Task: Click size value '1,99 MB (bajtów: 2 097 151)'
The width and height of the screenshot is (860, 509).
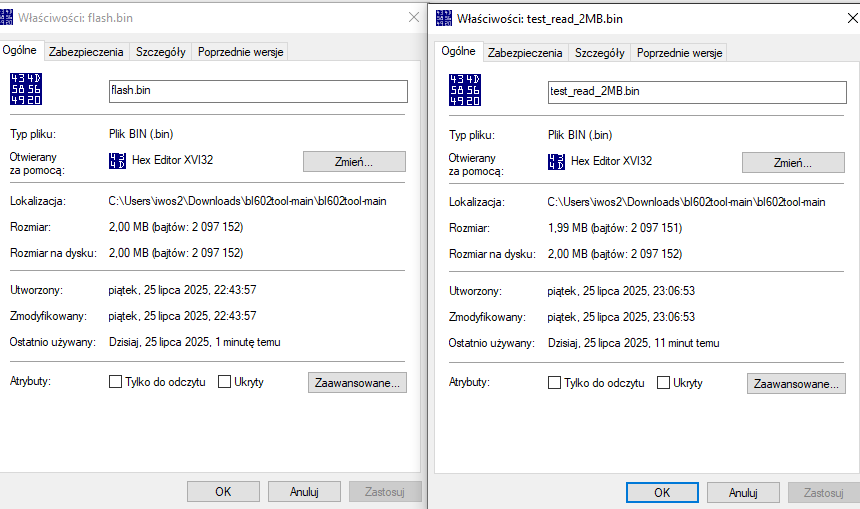Action: [615, 228]
